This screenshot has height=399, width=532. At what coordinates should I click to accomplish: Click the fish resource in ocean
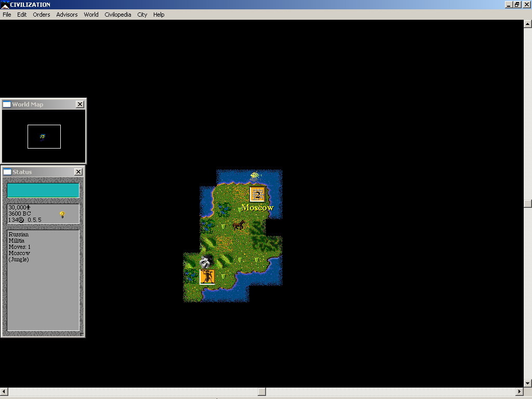coord(255,176)
